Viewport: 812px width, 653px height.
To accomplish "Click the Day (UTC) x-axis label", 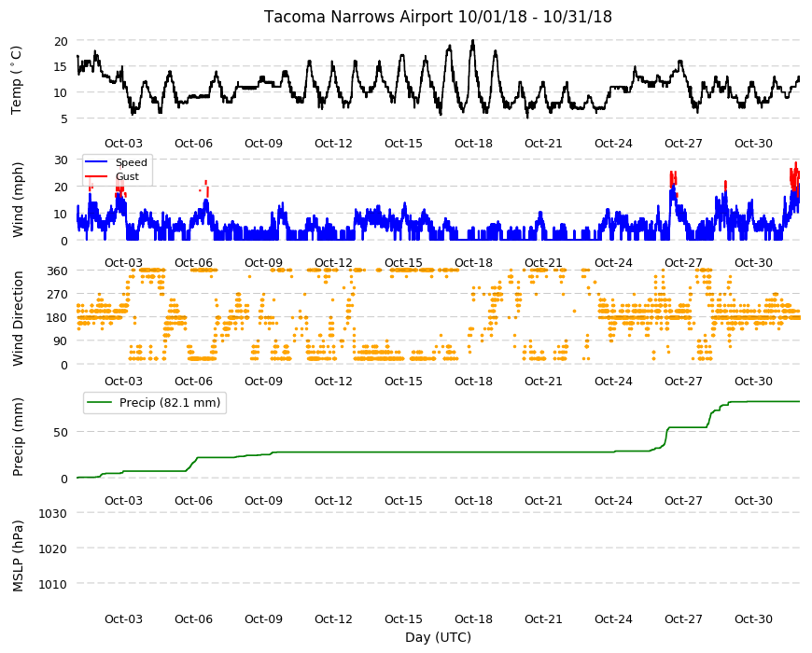I will [x=438, y=637].
